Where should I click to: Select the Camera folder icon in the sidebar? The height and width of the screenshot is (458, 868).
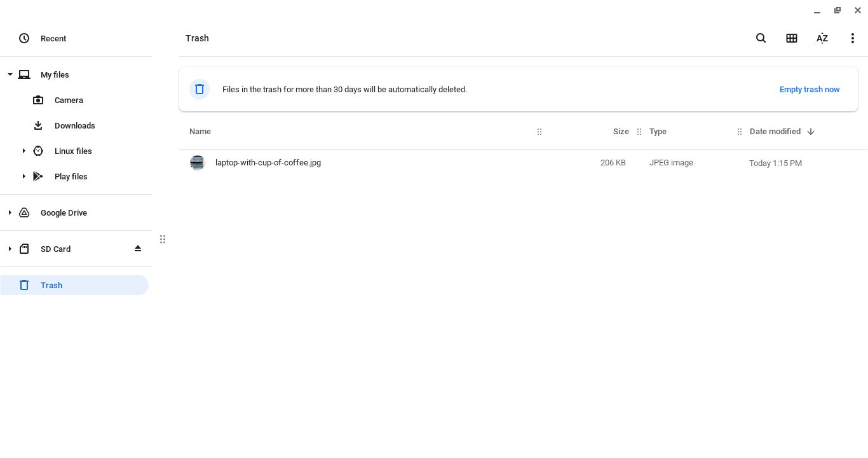(38, 100)
